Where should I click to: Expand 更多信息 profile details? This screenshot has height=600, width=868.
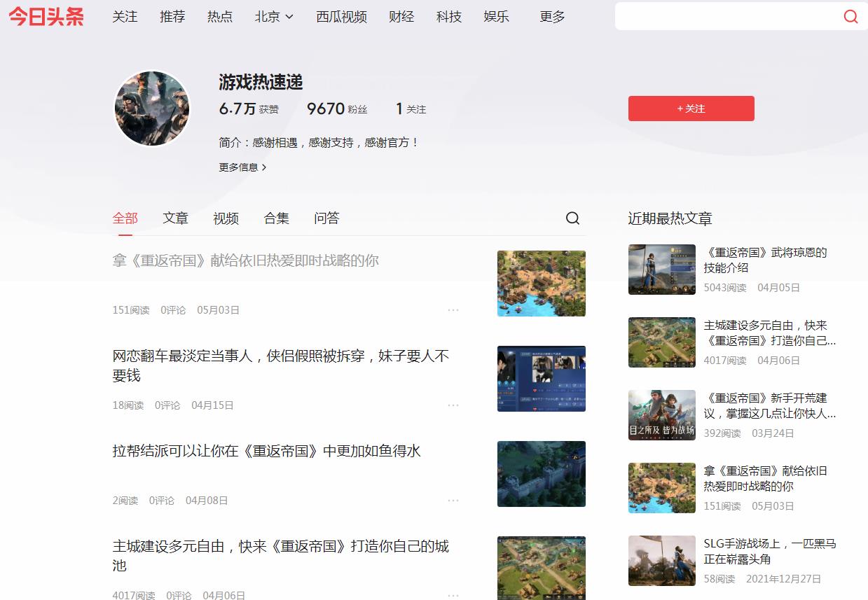point(242,167)
